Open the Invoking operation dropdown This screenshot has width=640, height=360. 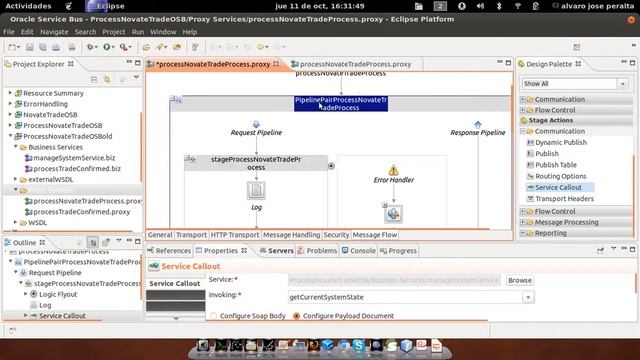click(528, 297)
